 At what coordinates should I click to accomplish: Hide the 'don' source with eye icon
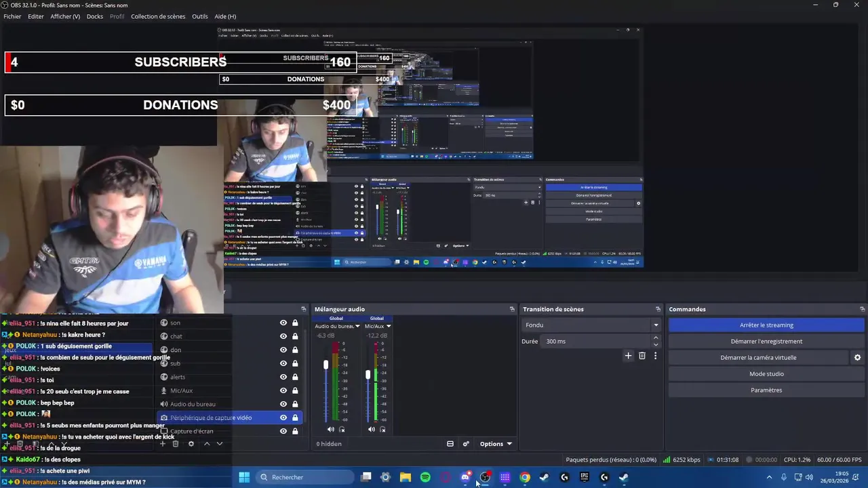[x=283, y=350]
